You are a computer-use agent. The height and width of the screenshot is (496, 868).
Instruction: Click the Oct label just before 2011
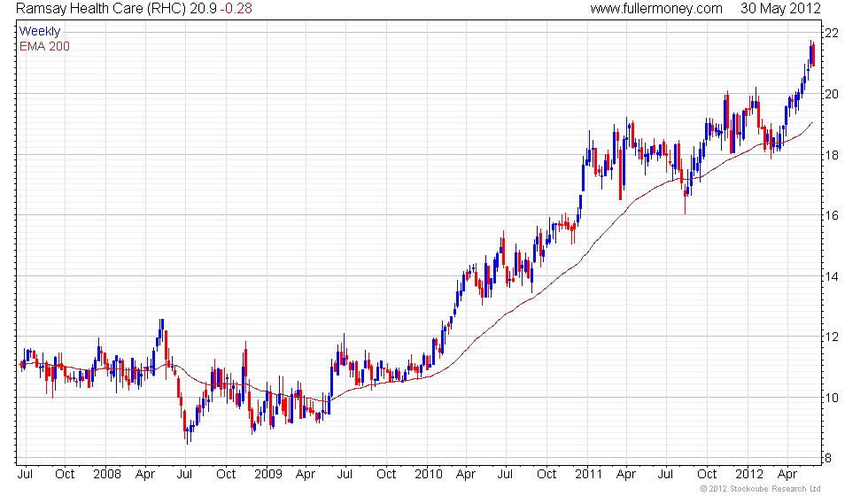click(546, 475)
